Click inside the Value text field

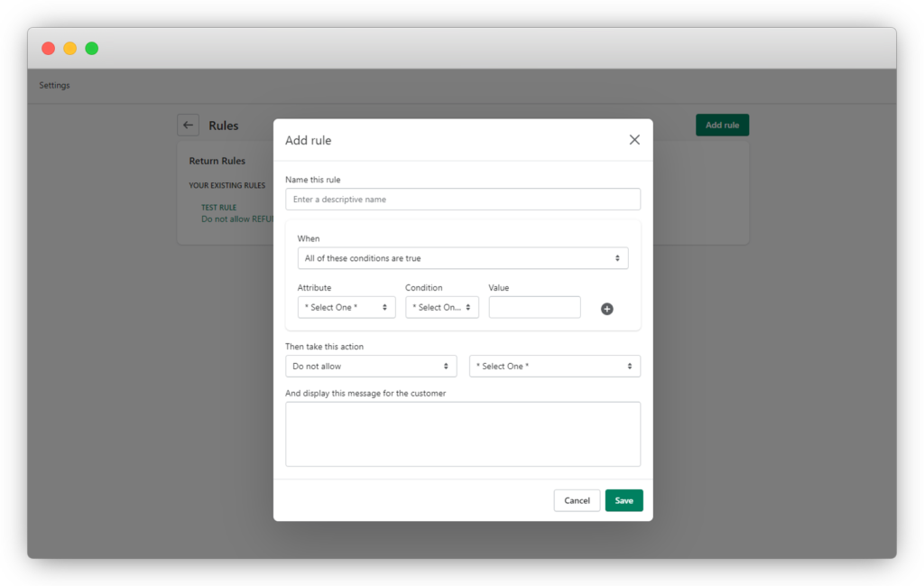coord(534,307)
